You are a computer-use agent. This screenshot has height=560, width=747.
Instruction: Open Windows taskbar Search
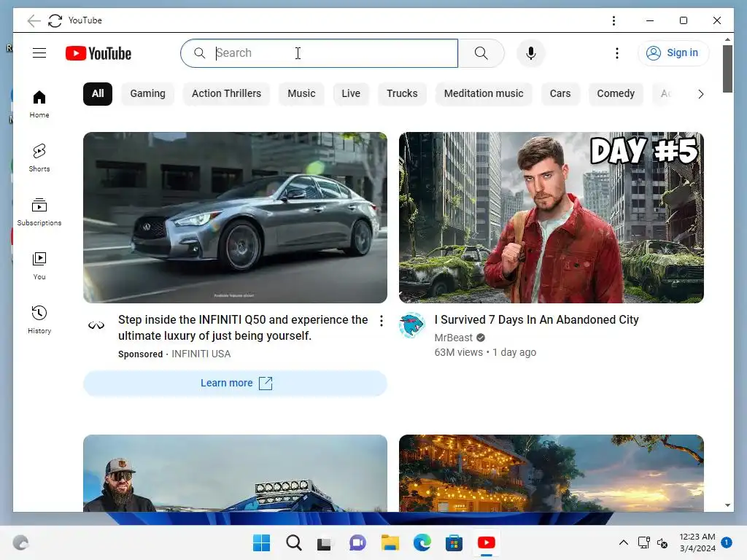pyautogui.click(x=293, y=542)
